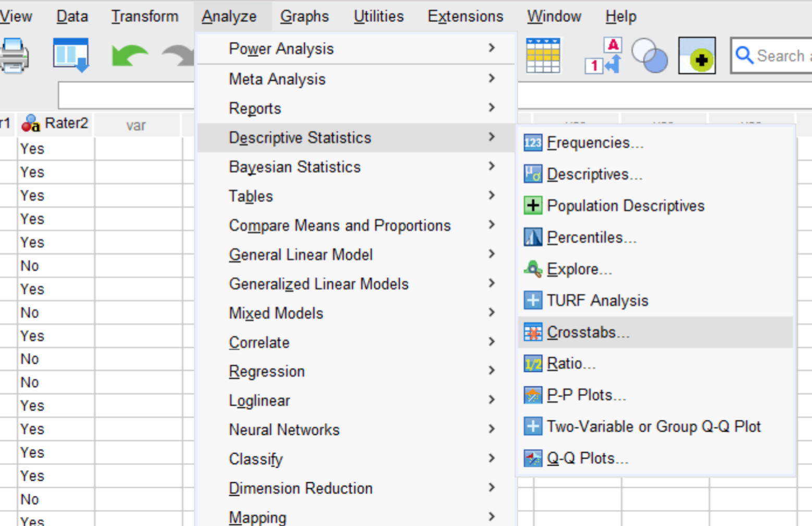Viewport: 812px width, 526px height.
Task: Click the overlapping circles toolbar icon
Action: (x=649, y=55)
